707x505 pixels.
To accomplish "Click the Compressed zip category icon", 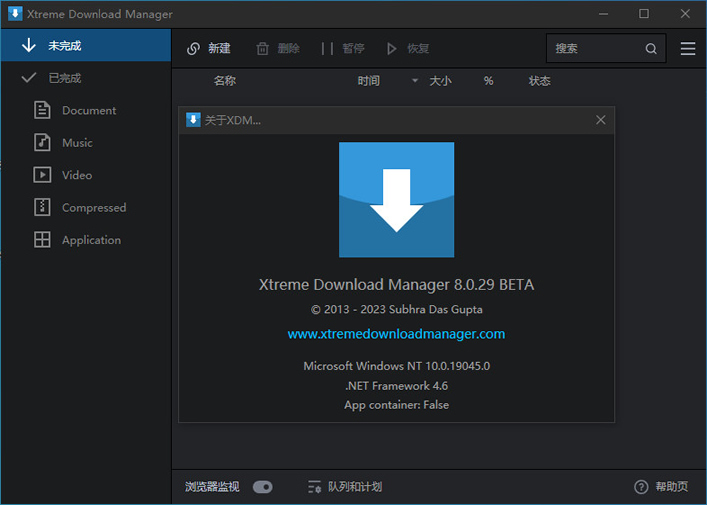I will 42,207.
